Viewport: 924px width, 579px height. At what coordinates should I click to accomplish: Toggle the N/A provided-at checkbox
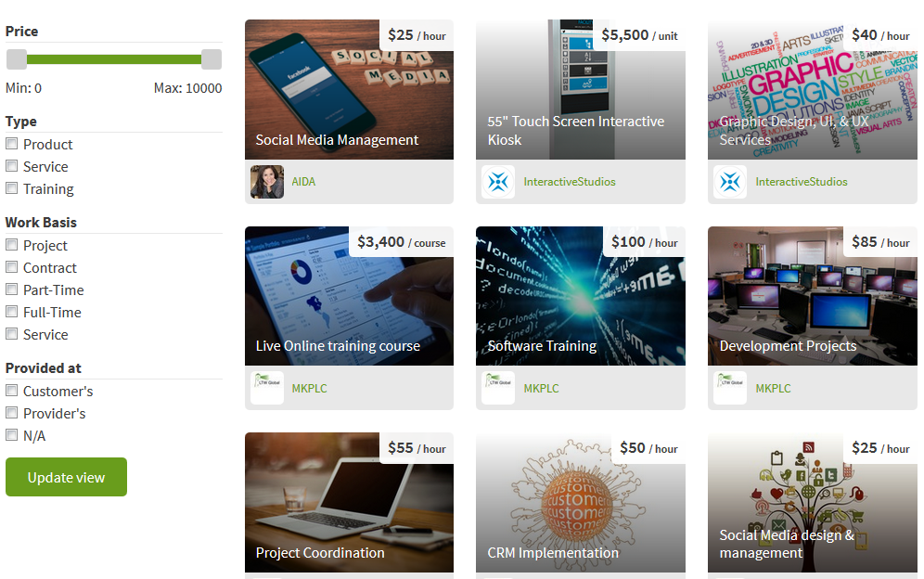click(x=11, y=435)
